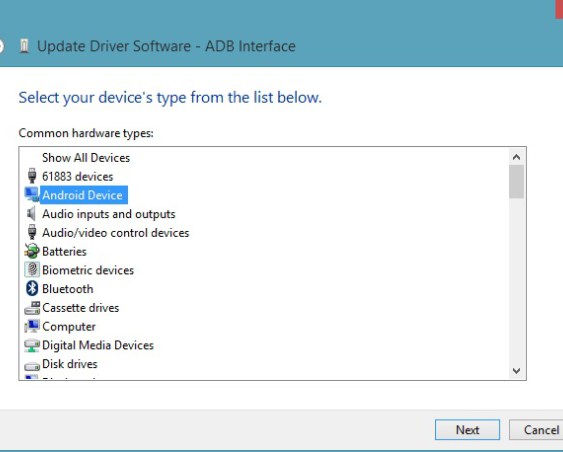The height and width of the screenshot is (452, 563).
Task: Click the Cancel button
Action: point(536,429)
